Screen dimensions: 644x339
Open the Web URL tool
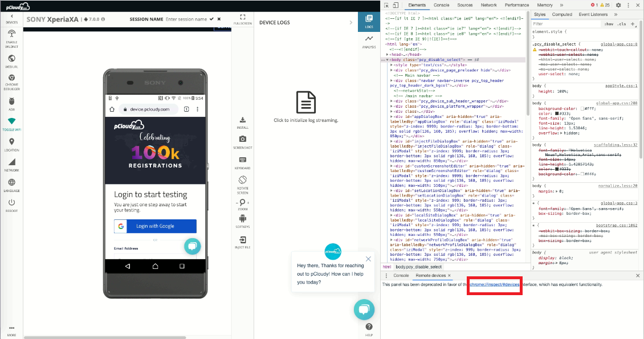point(11,61)
